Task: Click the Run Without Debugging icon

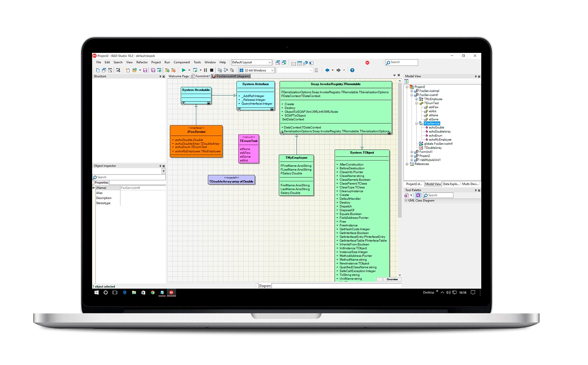Action: coord(195,70)
